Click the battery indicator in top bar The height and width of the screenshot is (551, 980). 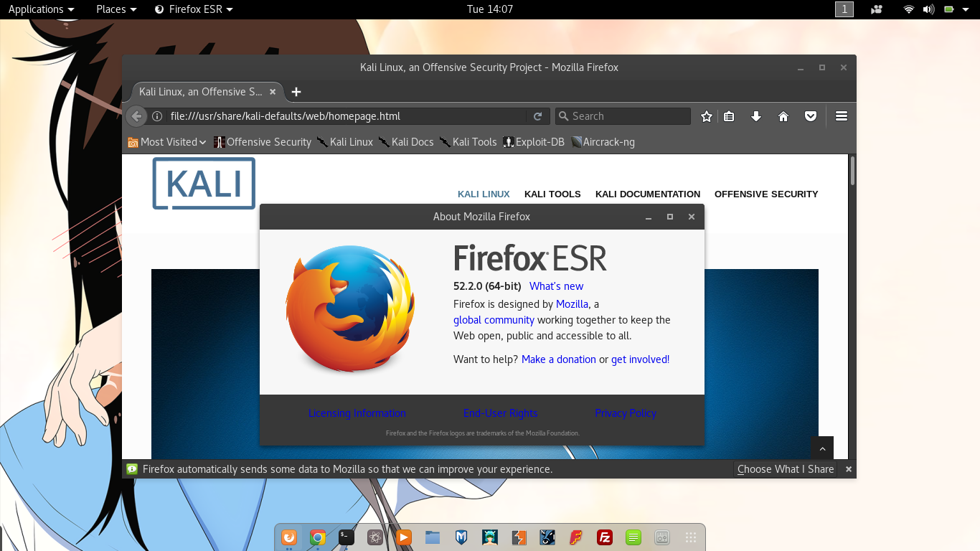pos(948,9)
